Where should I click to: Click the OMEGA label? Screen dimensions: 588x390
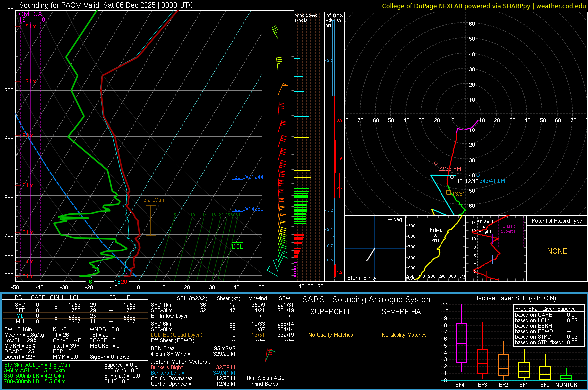[31, 14]
